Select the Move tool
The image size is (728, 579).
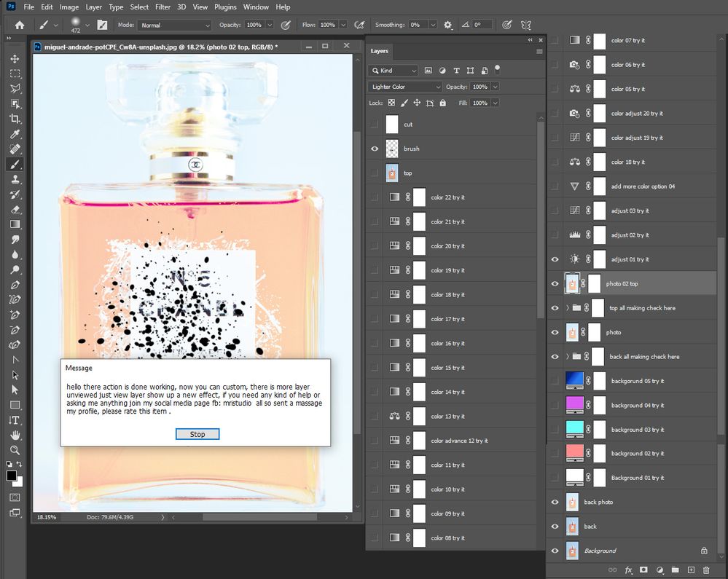coord(15,58)
